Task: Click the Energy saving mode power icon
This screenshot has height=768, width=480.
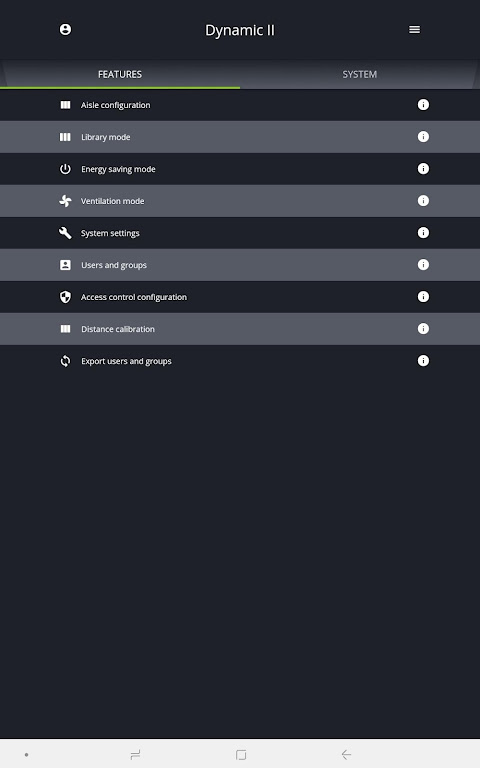Action: [x=65, y=169]
